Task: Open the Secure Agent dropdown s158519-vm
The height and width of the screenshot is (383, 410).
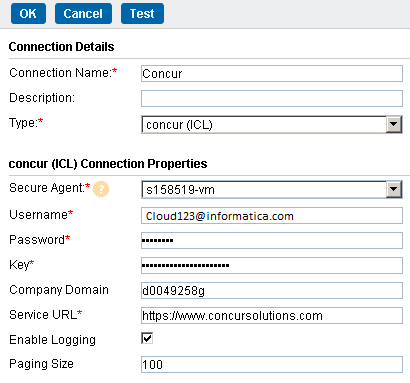Action: 272,190
